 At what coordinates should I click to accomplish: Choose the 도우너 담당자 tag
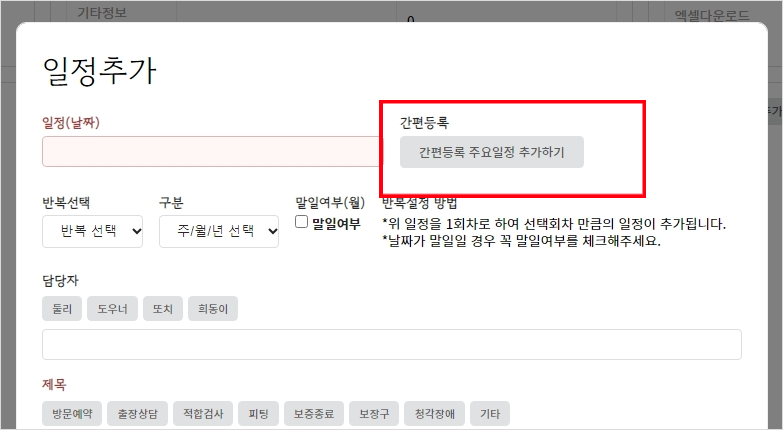tap(112, 309)
